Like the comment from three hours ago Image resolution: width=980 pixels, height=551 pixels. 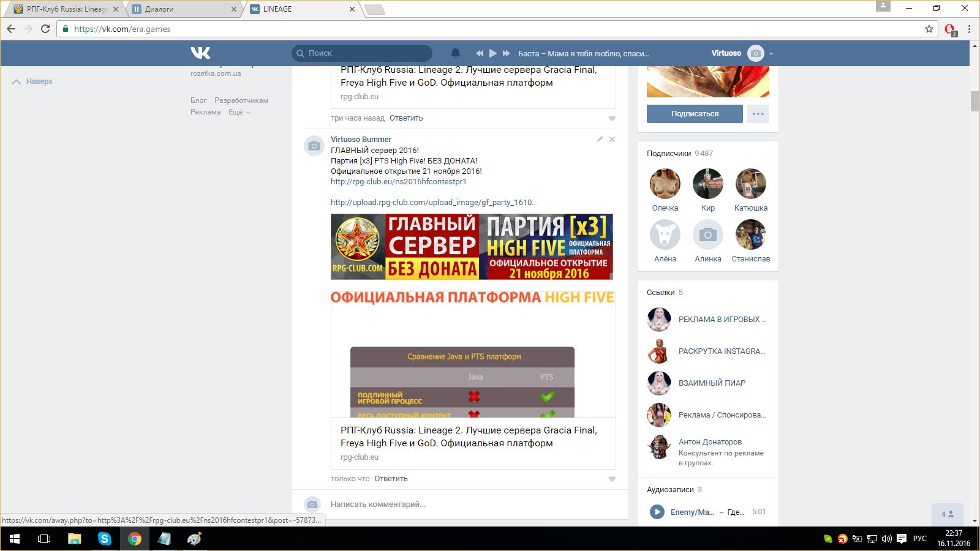[x=612, y=118]
